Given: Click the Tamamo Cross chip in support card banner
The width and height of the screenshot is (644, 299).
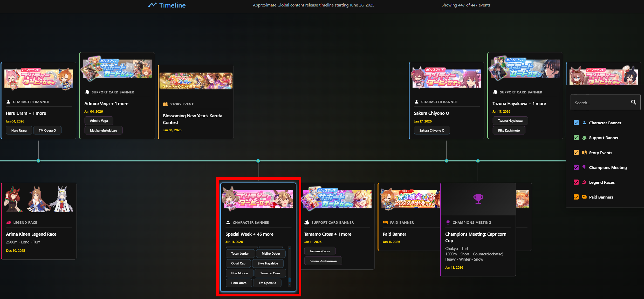Looking at the screenshot, I should tap(320, 251).
